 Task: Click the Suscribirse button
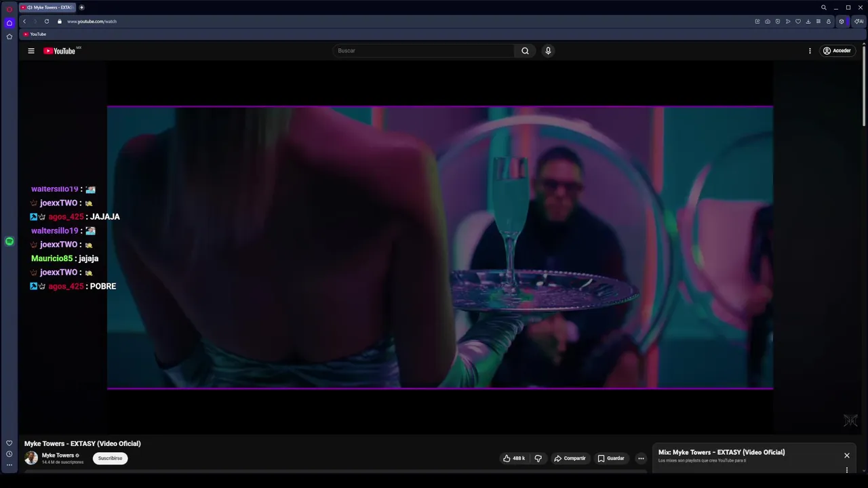[110, 458]
